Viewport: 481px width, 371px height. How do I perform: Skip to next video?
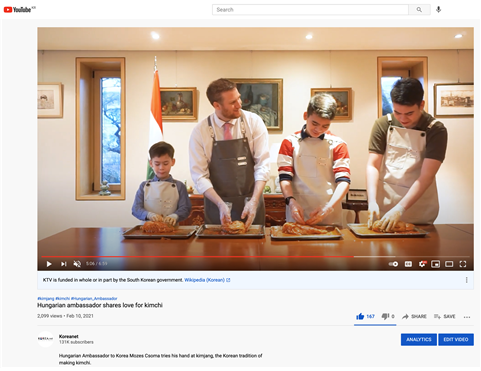point(63,264)
